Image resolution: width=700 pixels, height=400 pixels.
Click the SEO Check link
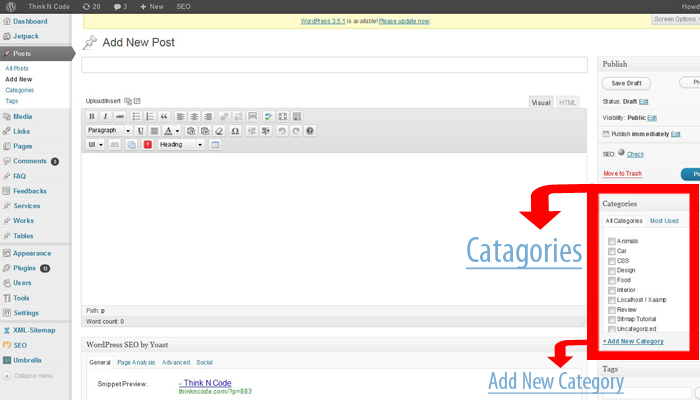coord(635,154)
